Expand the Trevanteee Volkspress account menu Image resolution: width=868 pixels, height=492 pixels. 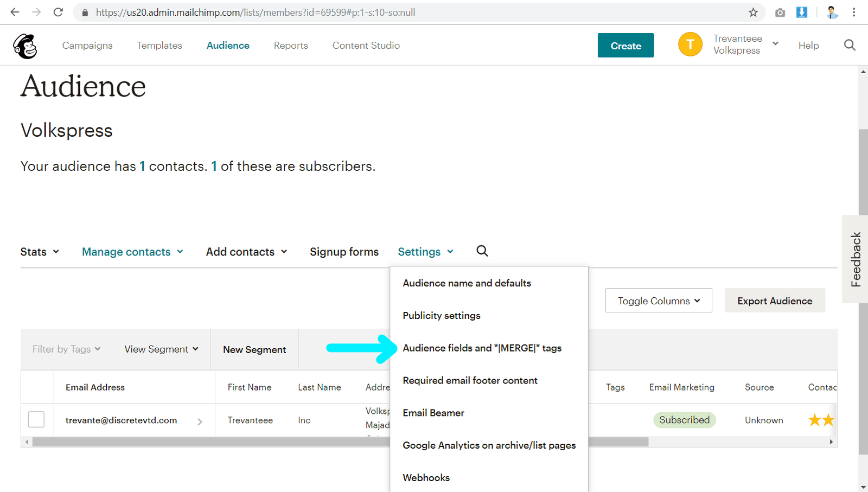(x=746, y=44)
